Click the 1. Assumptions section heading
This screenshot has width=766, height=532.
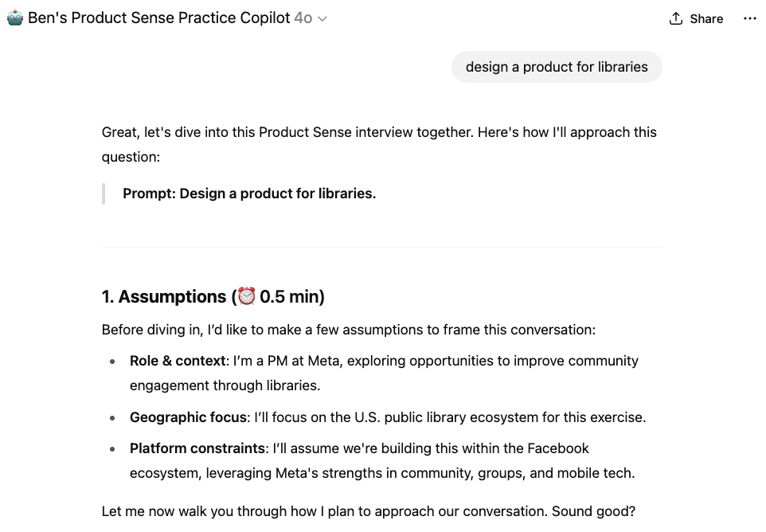pyautogui.click(x=213, y=296)
